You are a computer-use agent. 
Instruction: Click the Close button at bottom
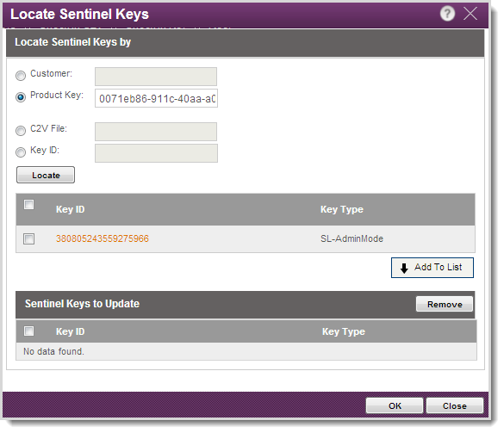tap(455, 405)
